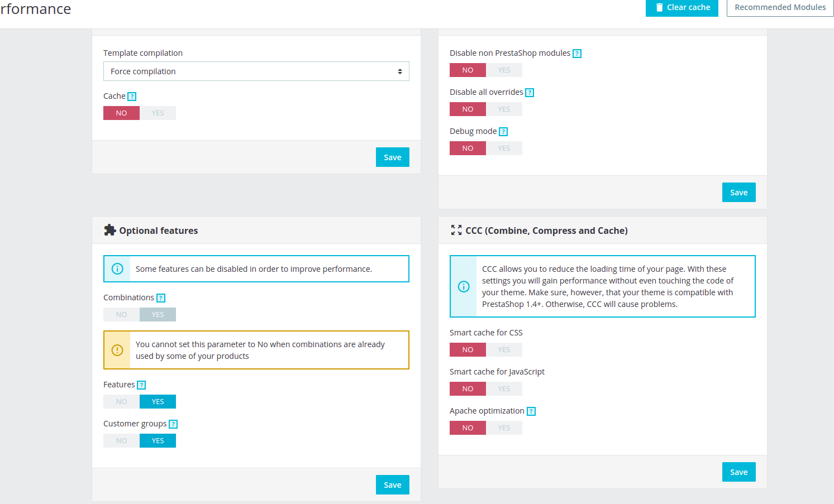Viewport: 834px width, 504px height.
Task: Show Debug mode help tooltip
Action: pyautogui.click(x=503, y=132)
